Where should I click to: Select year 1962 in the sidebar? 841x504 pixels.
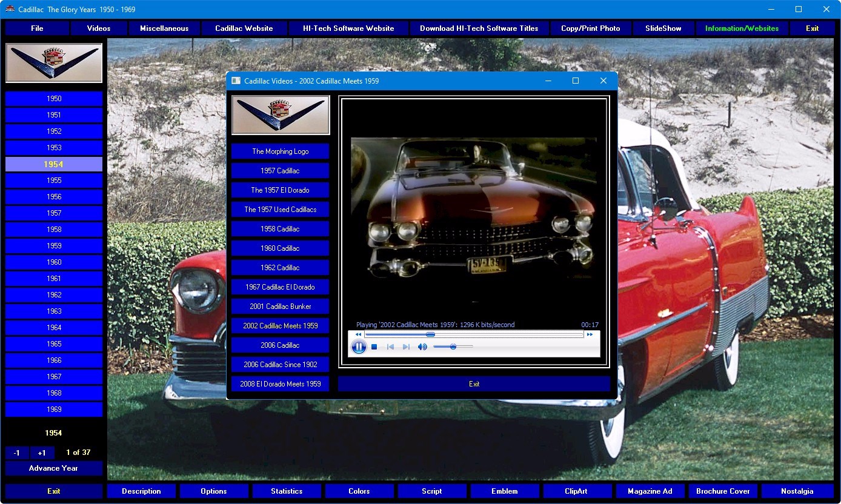[54, 295]
